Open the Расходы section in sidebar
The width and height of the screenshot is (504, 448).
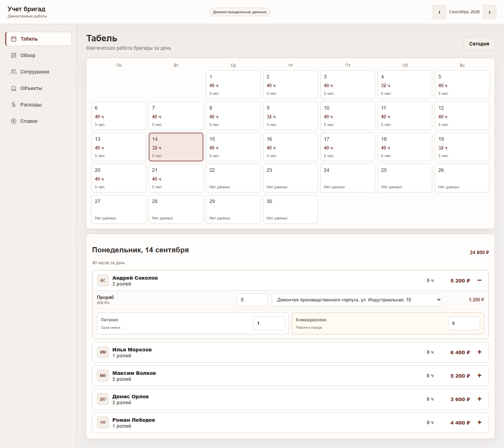click(x=38, y=105)
